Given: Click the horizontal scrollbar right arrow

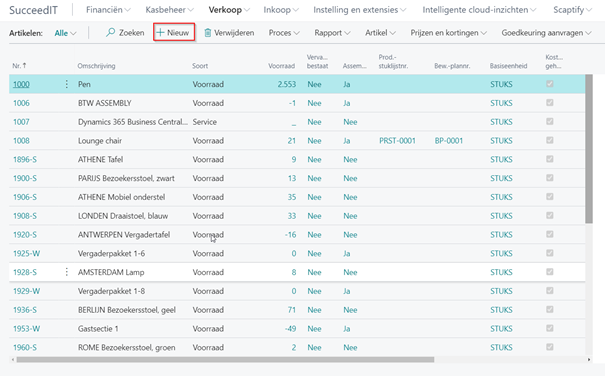Looking at the screenshot, I should pyautogui.click(x=589, y=359).
